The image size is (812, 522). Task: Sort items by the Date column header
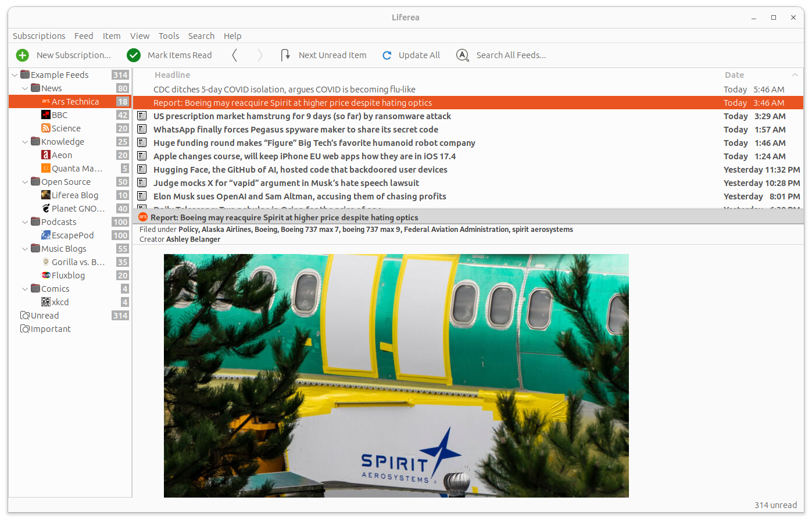coord(734,75)
